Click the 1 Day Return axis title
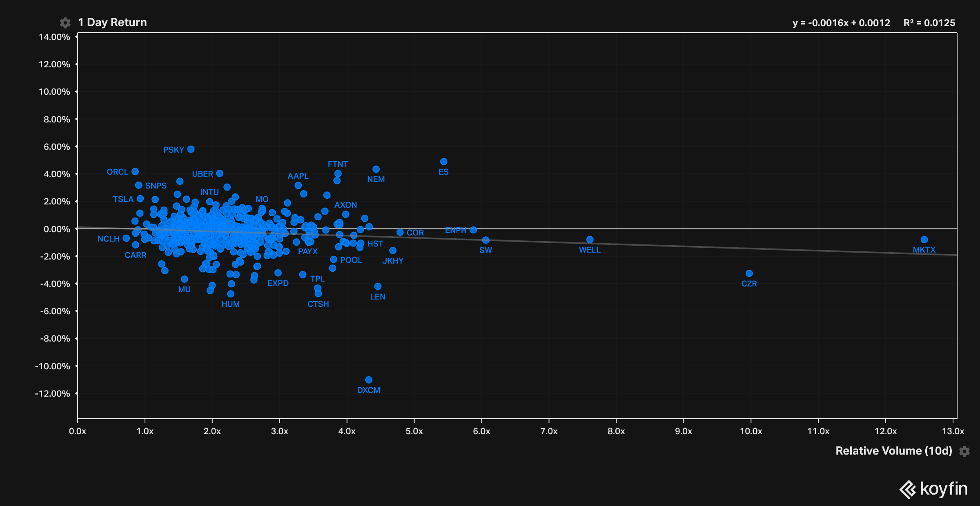 click(112, 22)
